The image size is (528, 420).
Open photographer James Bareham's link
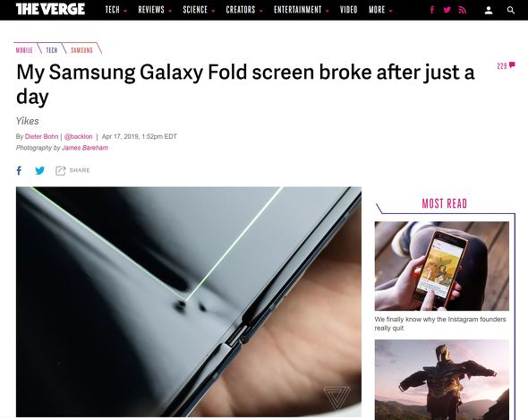[x=85, y=148]
